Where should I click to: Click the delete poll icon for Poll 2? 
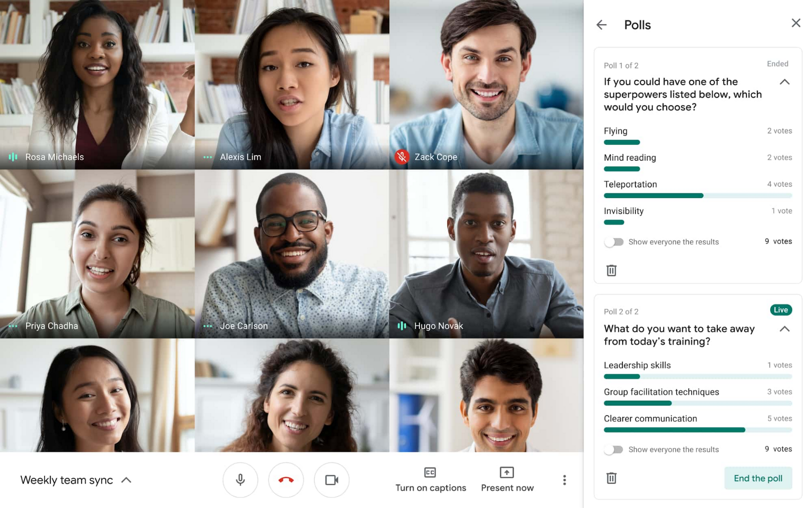612,477
